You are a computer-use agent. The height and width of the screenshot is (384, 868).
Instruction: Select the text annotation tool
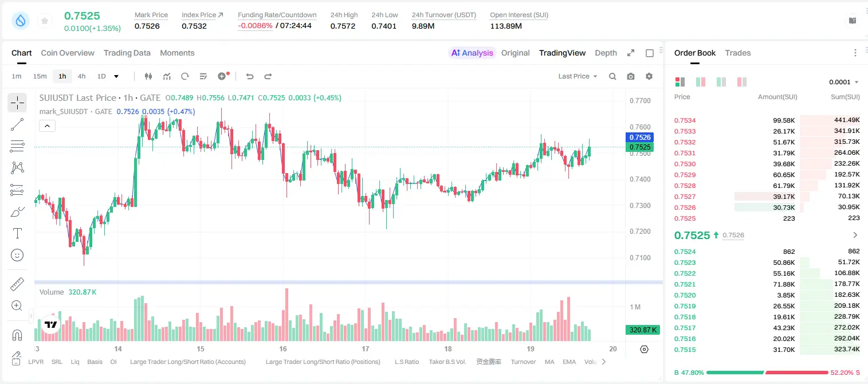tap(17, 233)
